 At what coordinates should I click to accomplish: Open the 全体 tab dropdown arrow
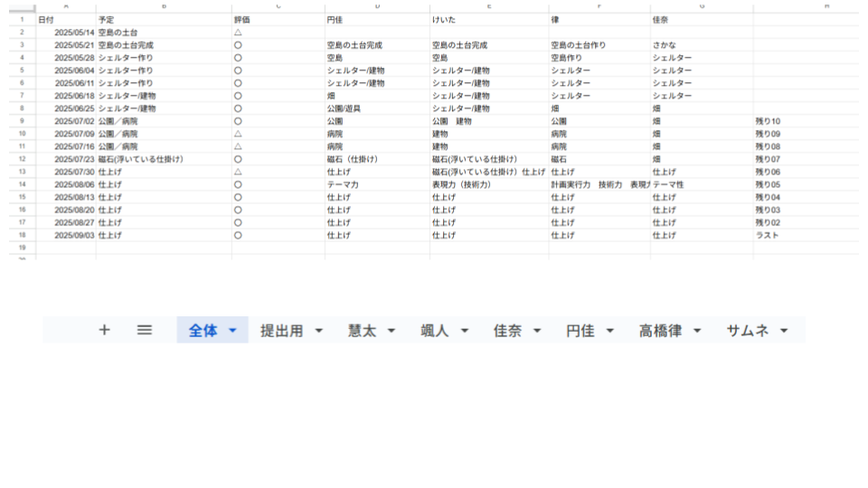[233, 331]
